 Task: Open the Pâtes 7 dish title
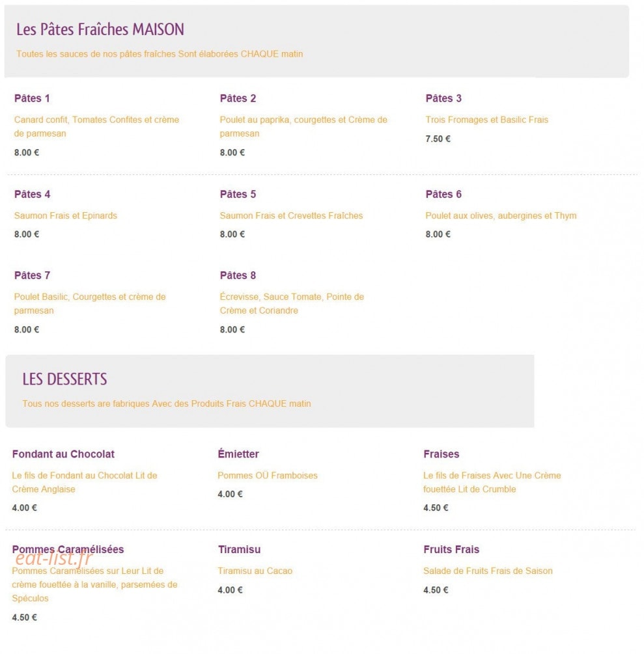[32, 276]
